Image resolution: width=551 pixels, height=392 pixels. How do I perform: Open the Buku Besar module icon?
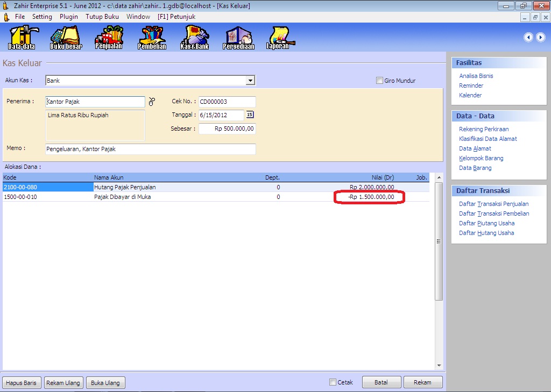pos(66,37)
